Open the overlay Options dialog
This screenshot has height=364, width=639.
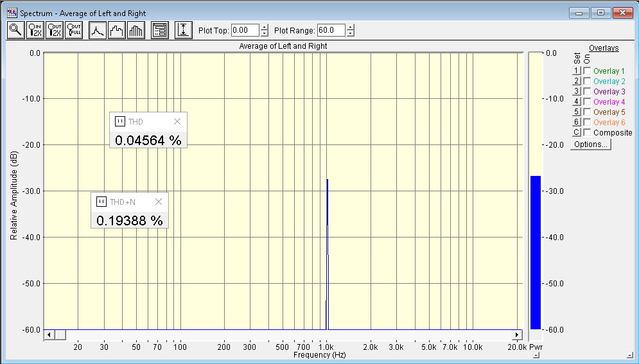[x=591, y=144]
